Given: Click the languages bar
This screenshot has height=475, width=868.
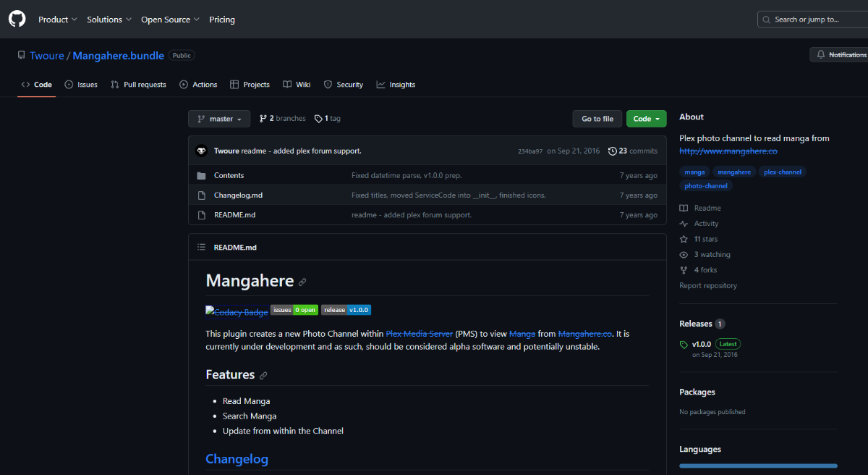Looking at the screenshot, I should pyautogui.click(x=758, y=466).
